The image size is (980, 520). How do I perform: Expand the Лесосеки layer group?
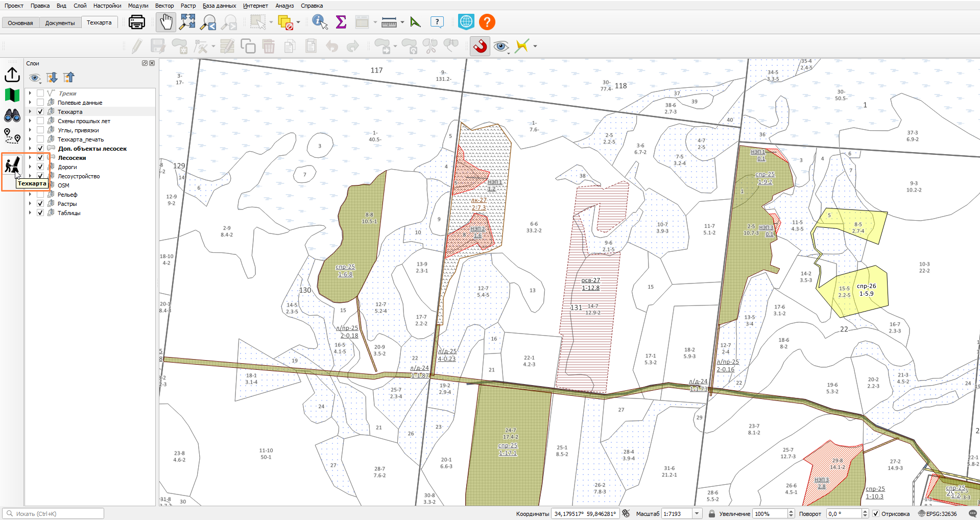pyautogui.click(x=30, y=157)
